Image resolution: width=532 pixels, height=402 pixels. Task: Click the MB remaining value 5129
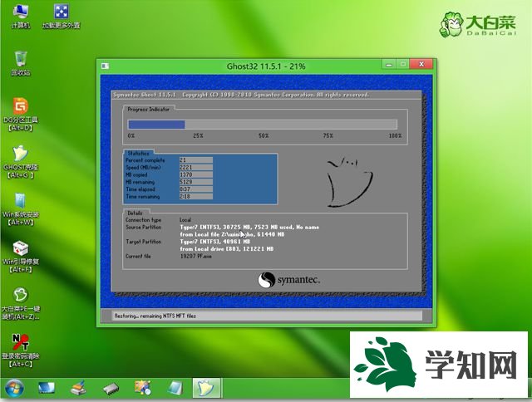click(196, 182)
